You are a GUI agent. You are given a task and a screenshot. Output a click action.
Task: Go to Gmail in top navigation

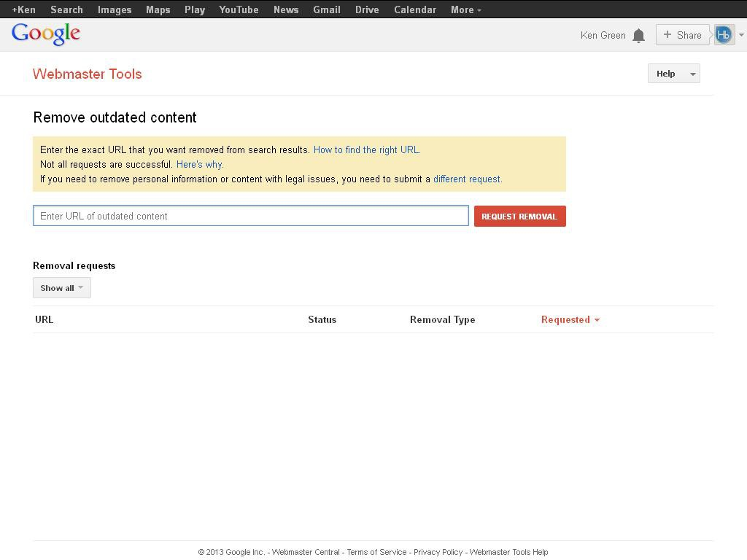(326, 9)
